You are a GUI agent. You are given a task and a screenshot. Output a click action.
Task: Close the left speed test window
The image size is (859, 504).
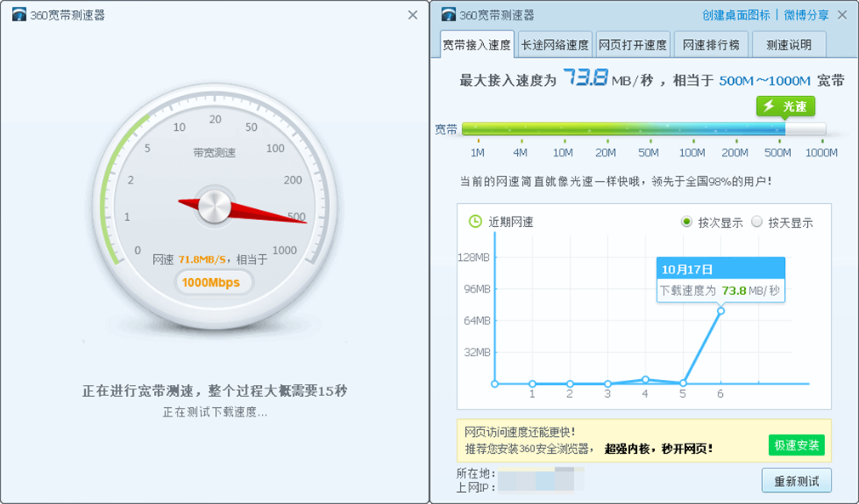click(412, 15)
